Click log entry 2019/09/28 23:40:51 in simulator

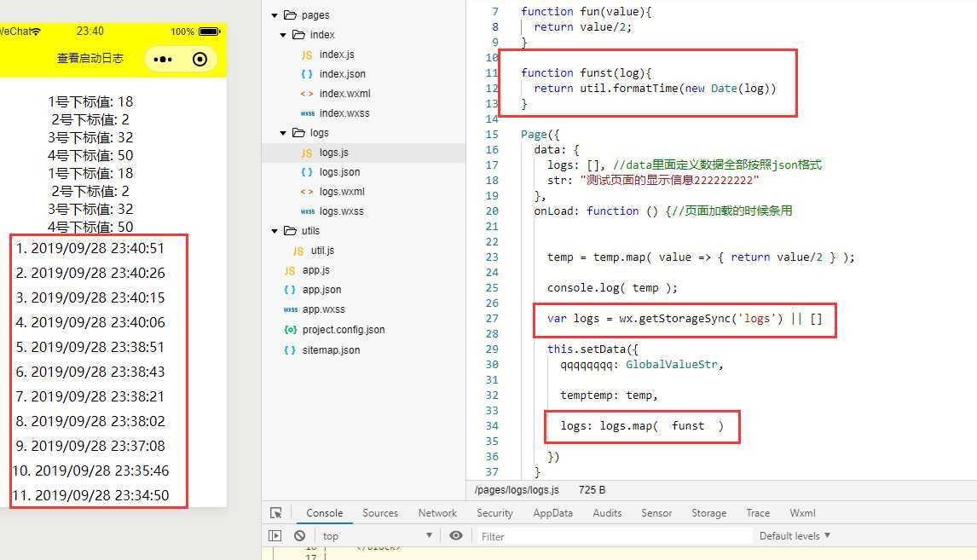coord(90,248)
